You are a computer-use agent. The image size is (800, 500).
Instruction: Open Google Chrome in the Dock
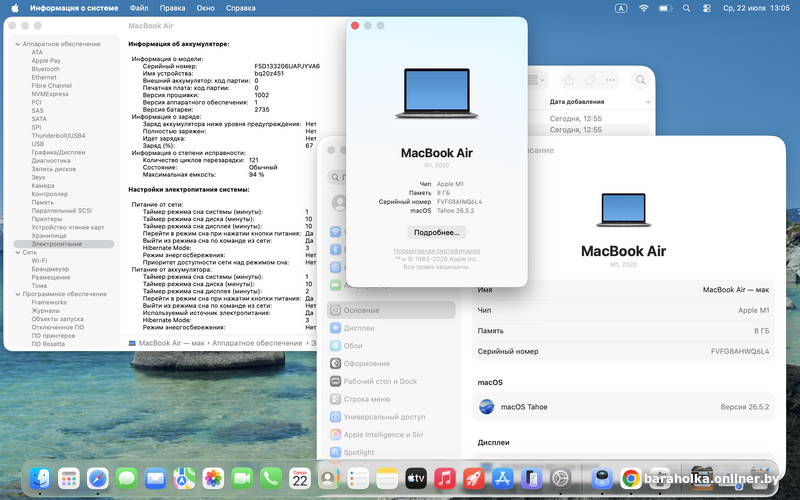(x=631, y=479)
